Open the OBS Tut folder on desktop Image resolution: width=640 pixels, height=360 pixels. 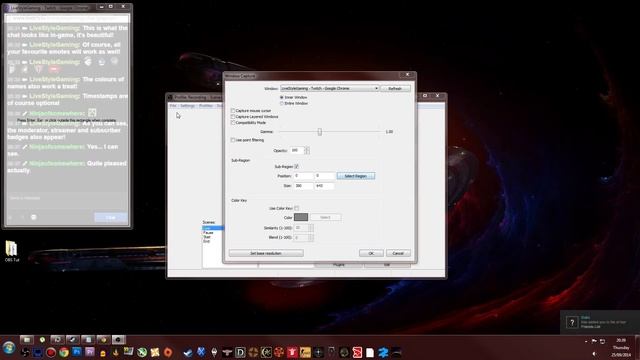(x=11, y=251)
